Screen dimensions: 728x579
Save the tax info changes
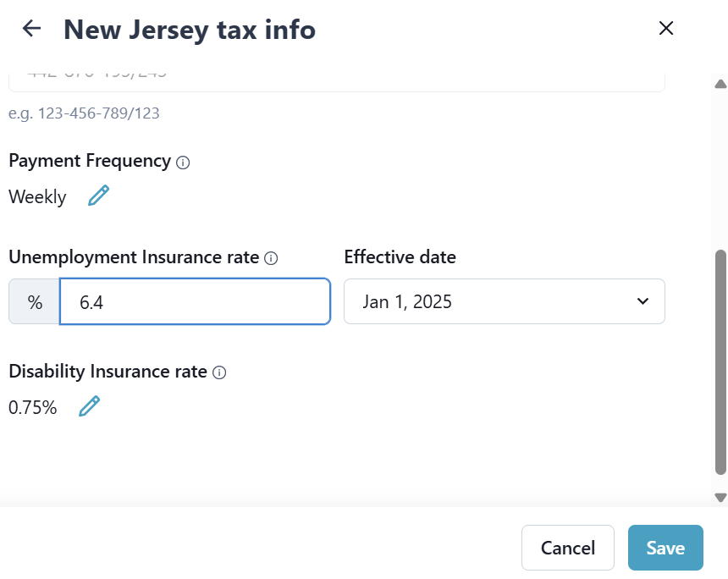tap(665, 548)
